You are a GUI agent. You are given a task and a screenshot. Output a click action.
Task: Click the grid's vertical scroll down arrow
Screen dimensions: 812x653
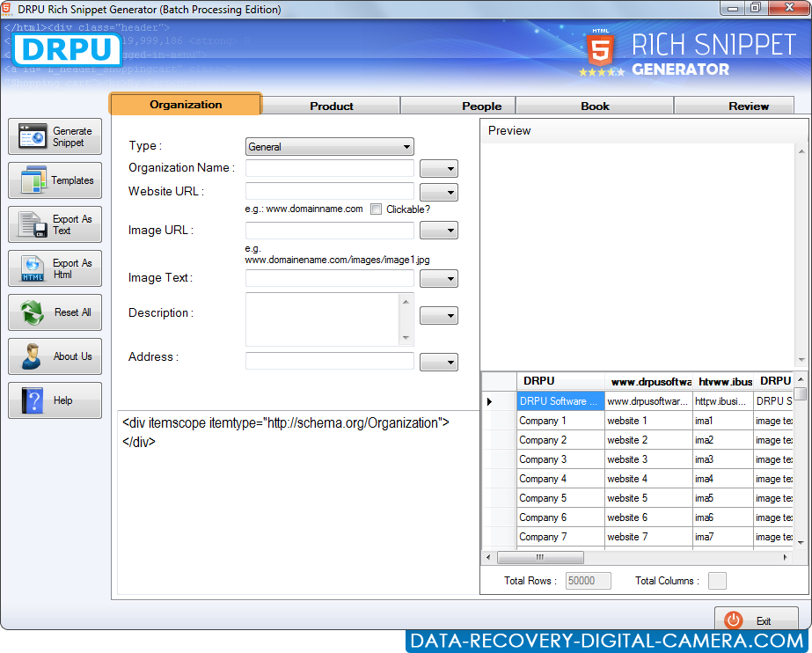pyautogui.click(x=801, y=543)
